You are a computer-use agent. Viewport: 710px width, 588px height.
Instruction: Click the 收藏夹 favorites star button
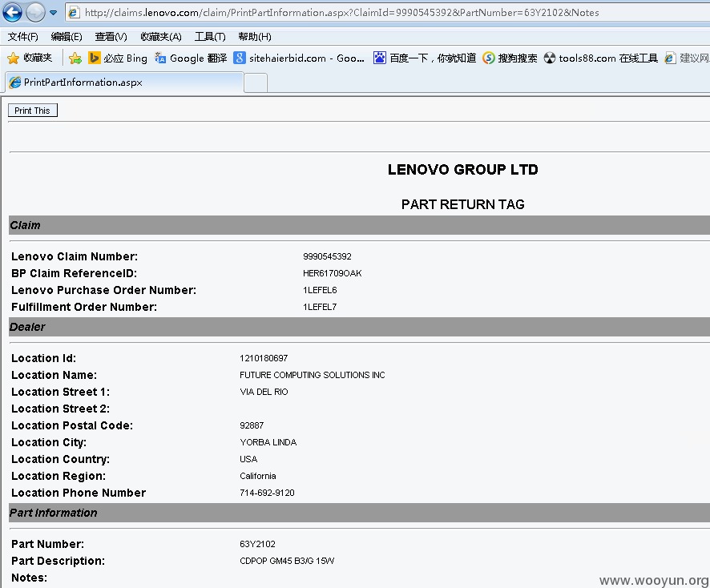(30, 58)
